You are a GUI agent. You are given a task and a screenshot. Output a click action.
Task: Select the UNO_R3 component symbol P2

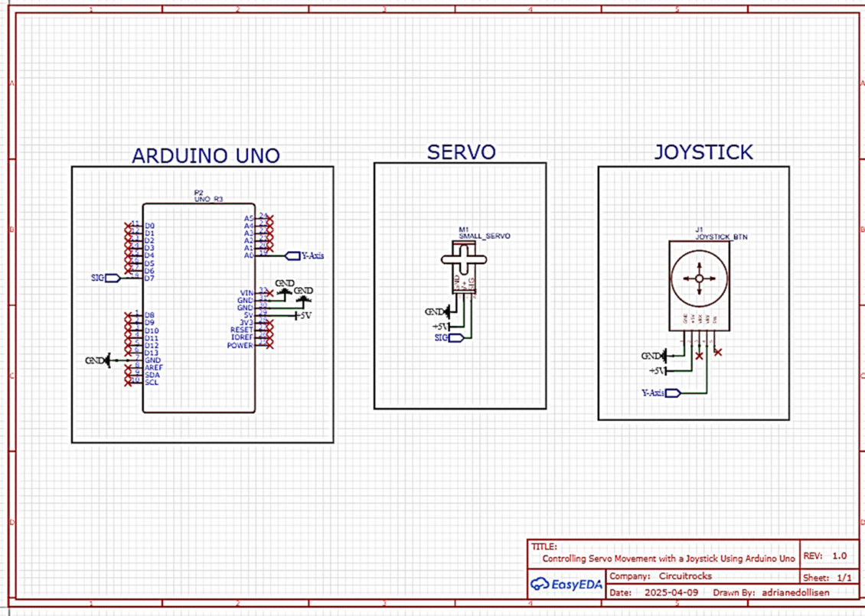tap(199, 306)
